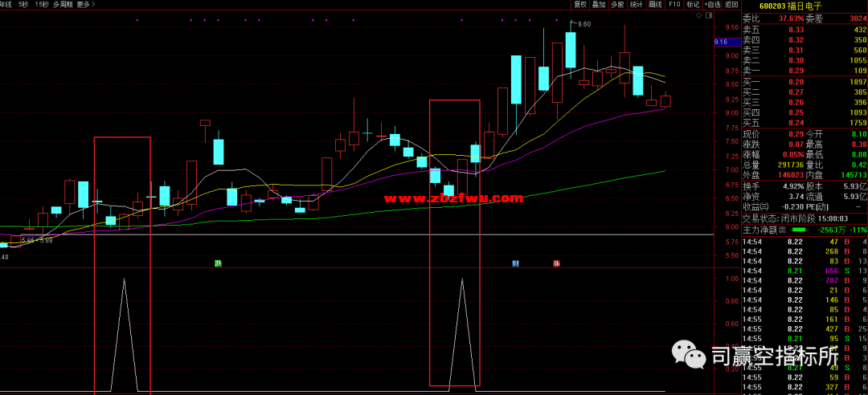868x395 pixels.
Task: Open the 复权 adjustment option
Action: click(579, 5)
